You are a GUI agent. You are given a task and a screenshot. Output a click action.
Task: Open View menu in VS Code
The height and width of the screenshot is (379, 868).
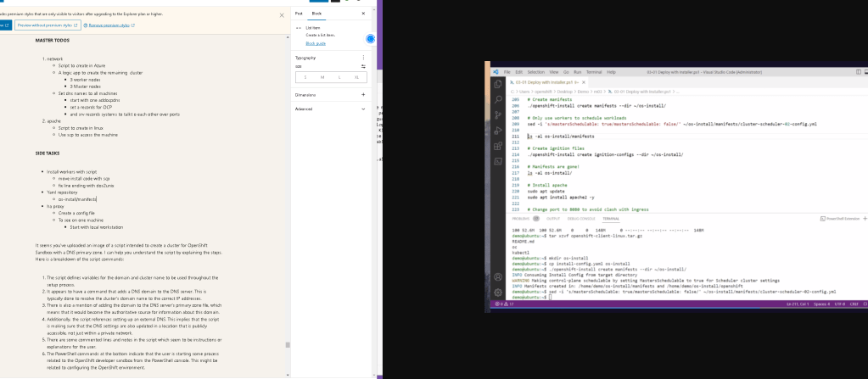click(553, 72)
